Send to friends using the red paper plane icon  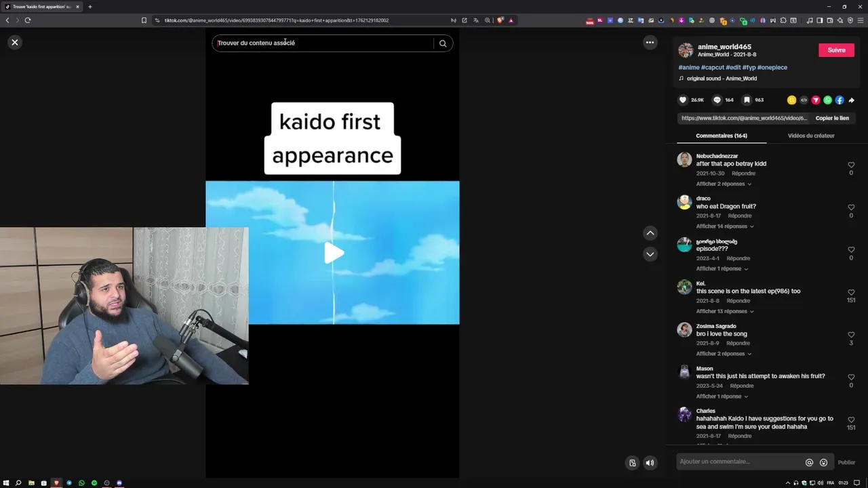click(x=816, y=100)
